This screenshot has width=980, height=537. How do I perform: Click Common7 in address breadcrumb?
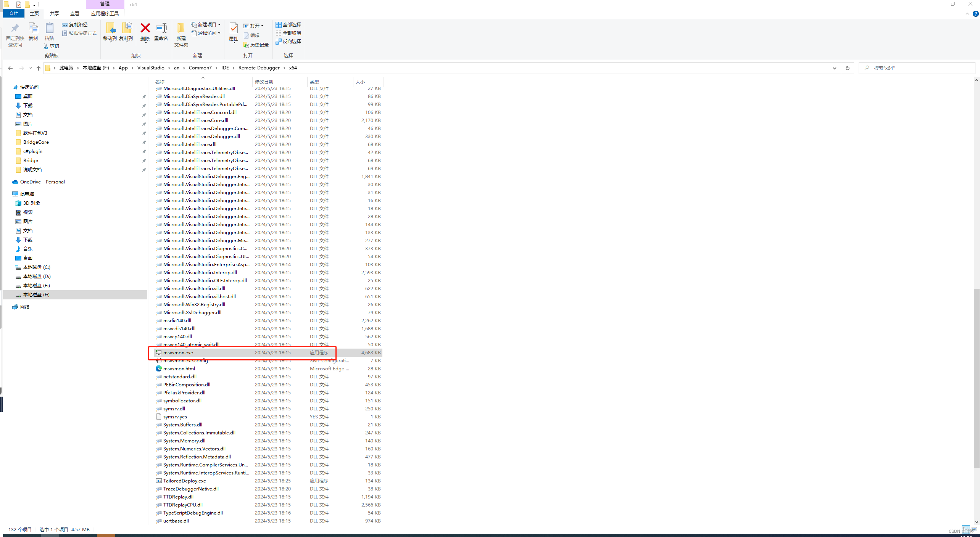[200, 68]
